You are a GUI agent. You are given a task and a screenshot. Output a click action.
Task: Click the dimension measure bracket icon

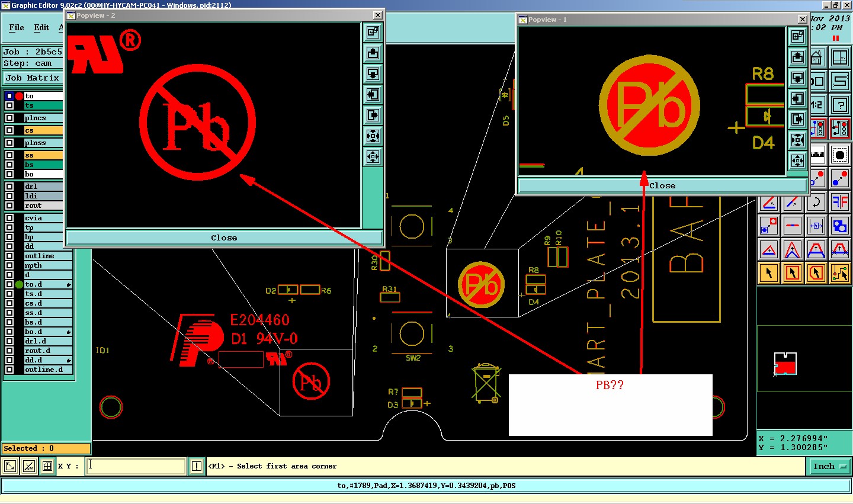click(816, 226)
